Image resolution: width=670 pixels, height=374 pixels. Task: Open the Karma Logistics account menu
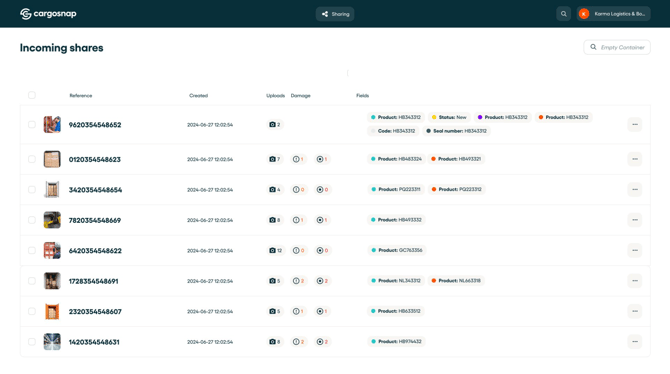tap(613, 14)
